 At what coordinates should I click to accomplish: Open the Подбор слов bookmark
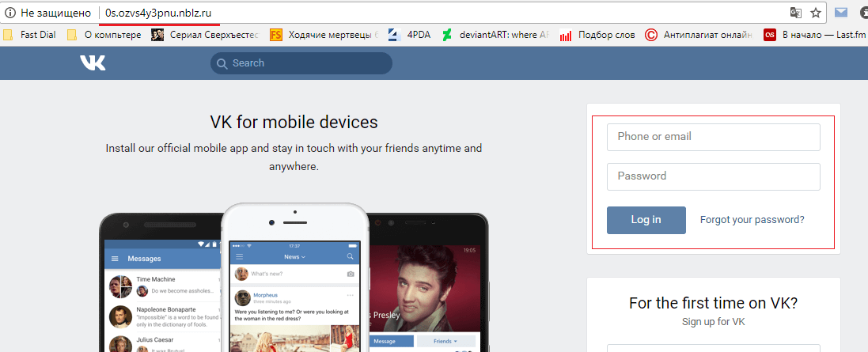click(x=597, y=35)
